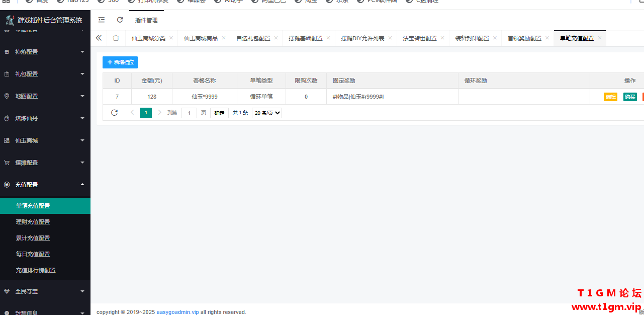
Task: Expand the 仙玉商城 sidebar menu
Action: coord(82,140)
